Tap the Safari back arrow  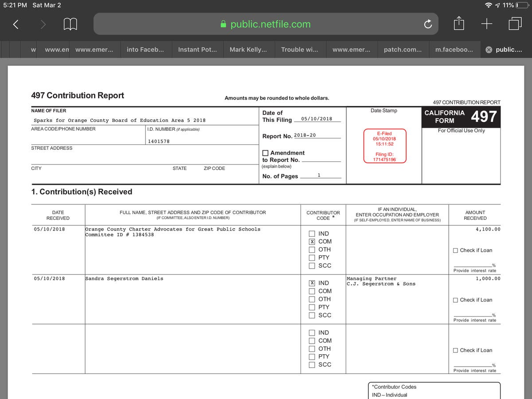point(16,24)
